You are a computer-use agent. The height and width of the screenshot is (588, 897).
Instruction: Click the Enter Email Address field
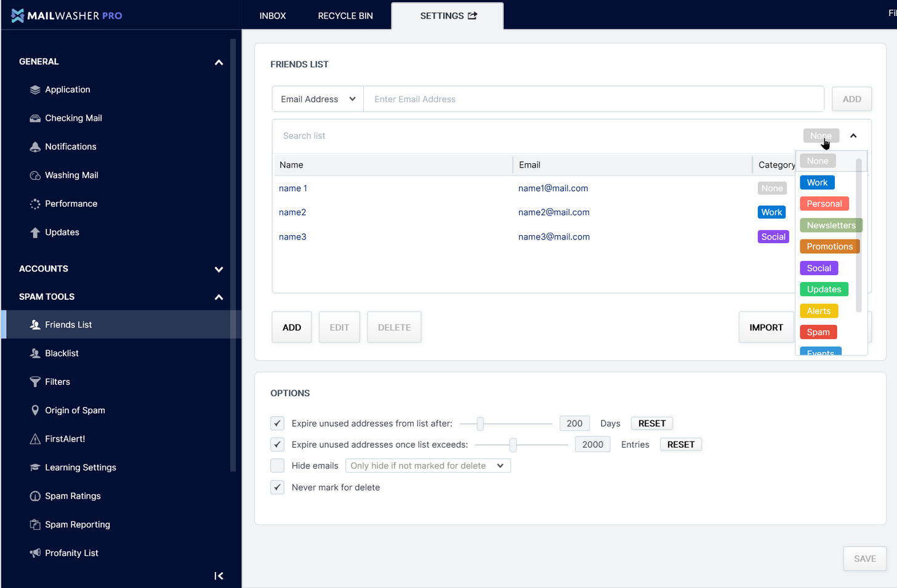click(593, 99)
